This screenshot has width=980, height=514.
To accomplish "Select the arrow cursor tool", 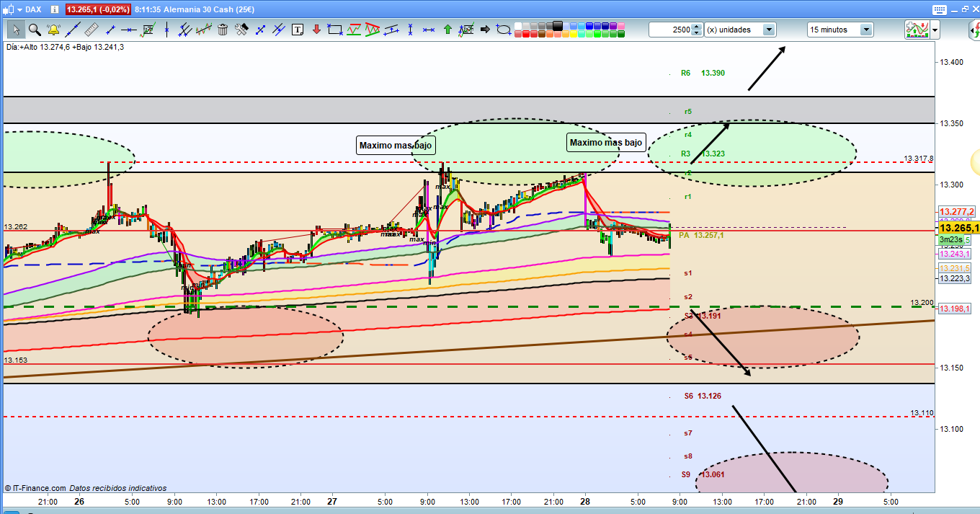I will tap(16, 30).
